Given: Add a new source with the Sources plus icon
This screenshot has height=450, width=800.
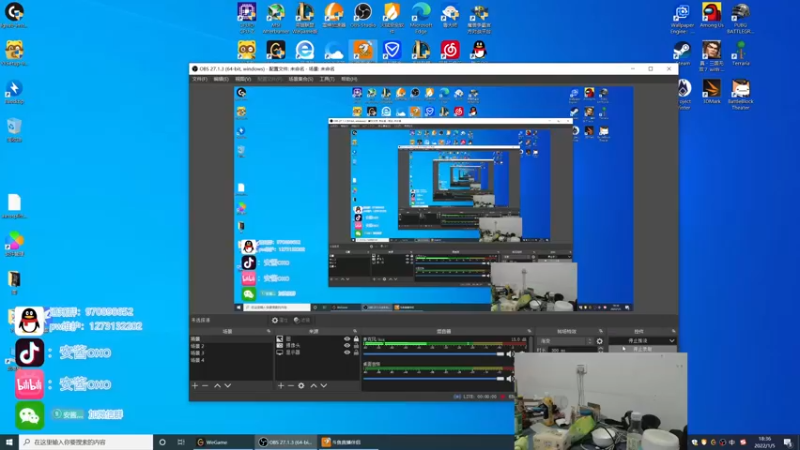Looking at the screenshot, I should tap(281, 386).
